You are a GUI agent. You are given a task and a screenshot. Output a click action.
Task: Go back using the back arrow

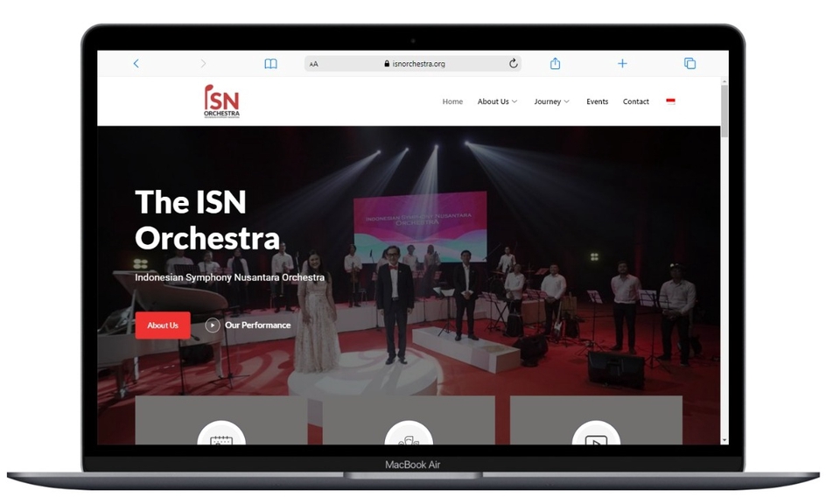(x=136, y=63)
